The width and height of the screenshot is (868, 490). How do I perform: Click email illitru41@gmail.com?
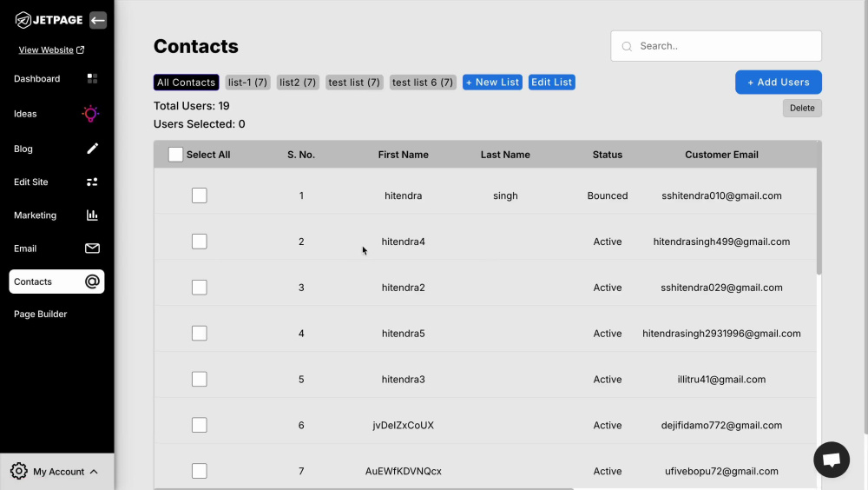tap(721, 379)
